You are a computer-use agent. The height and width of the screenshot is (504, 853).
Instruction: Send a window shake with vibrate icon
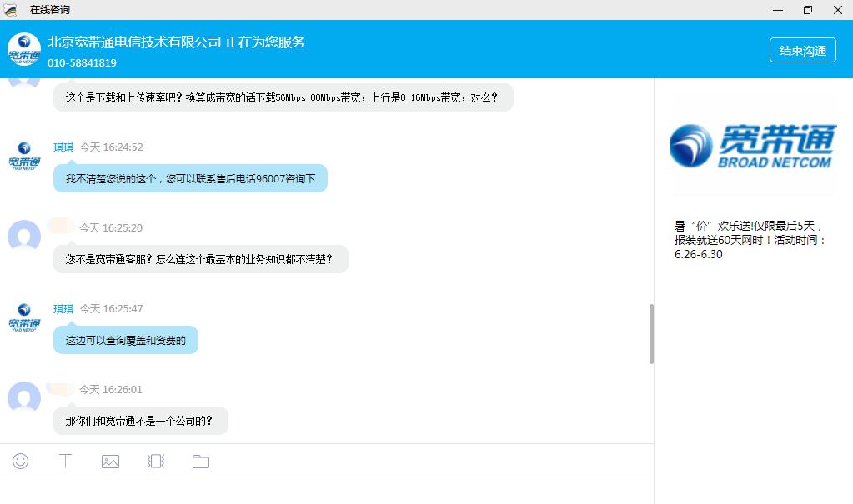155,461
